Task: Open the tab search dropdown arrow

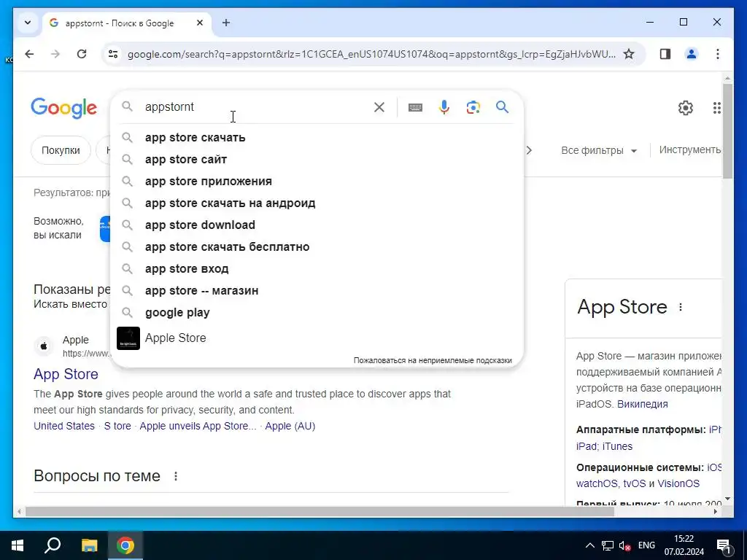Action: (28, 23)
